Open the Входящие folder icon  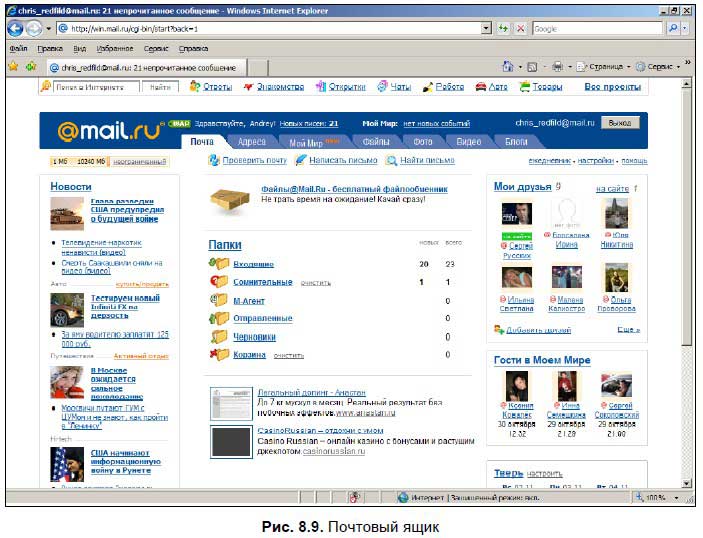219,263
